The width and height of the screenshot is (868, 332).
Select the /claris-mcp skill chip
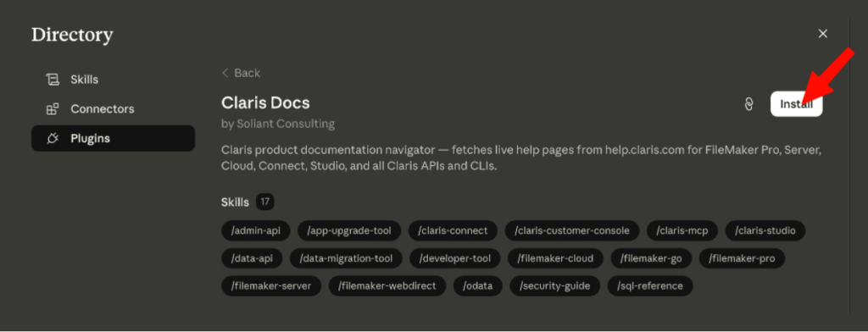[682, 230]
